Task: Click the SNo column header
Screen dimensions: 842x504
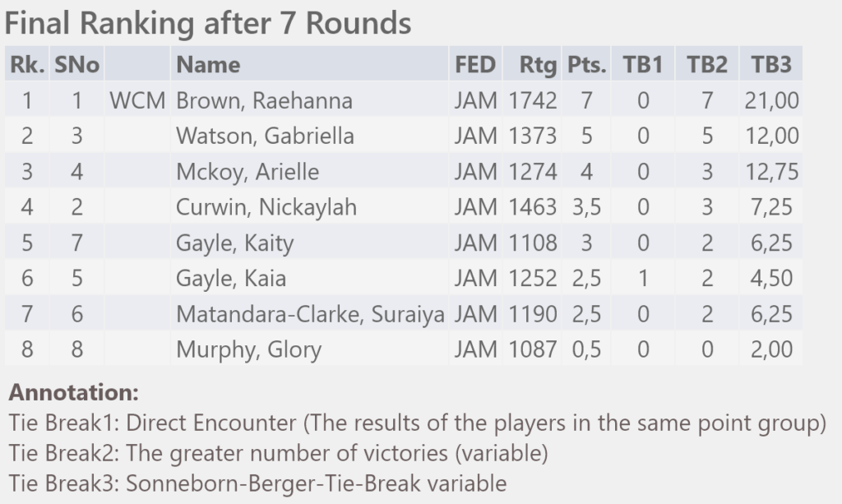Action: [76, 65]
